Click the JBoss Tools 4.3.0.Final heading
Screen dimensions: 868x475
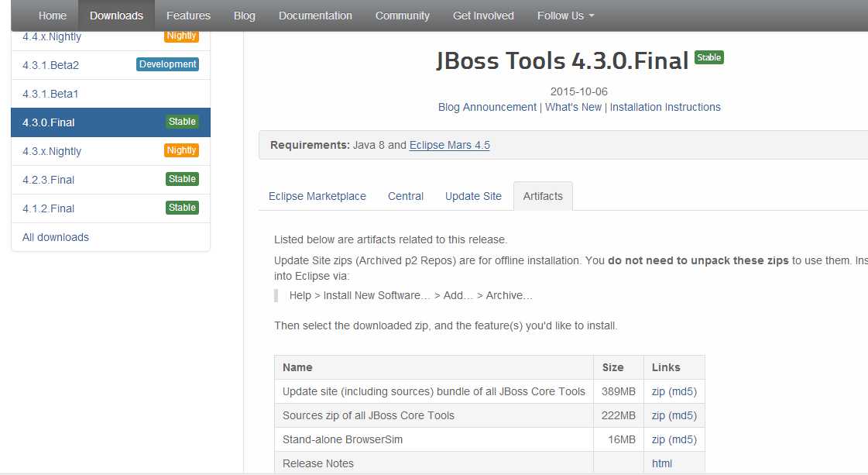(562, 60)
